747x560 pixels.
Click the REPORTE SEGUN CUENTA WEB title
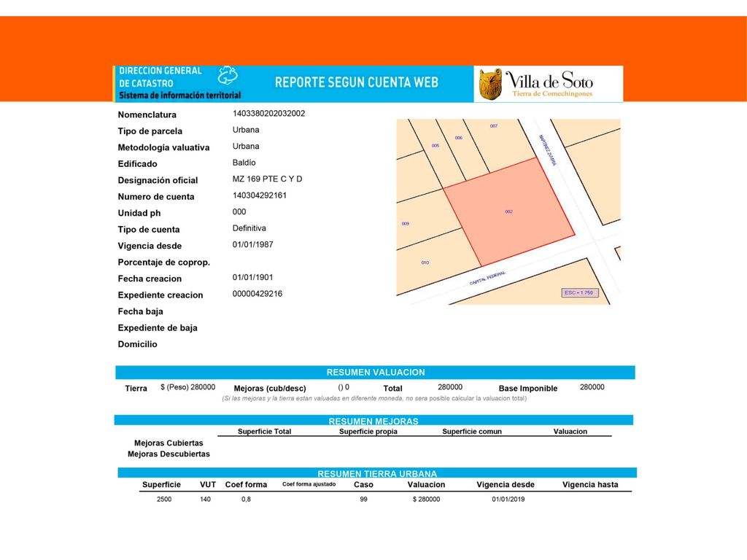356,82
